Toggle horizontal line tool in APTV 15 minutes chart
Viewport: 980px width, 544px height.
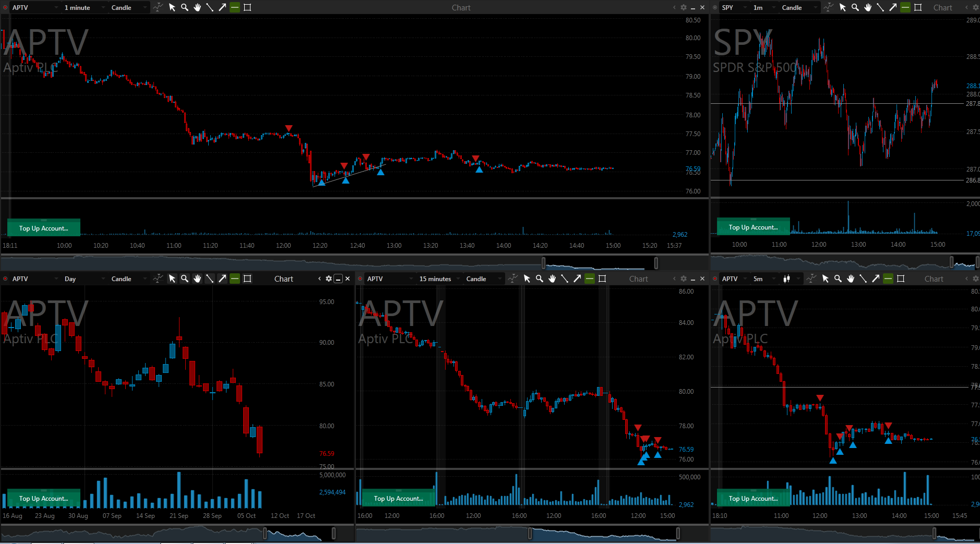coord(590,279)
